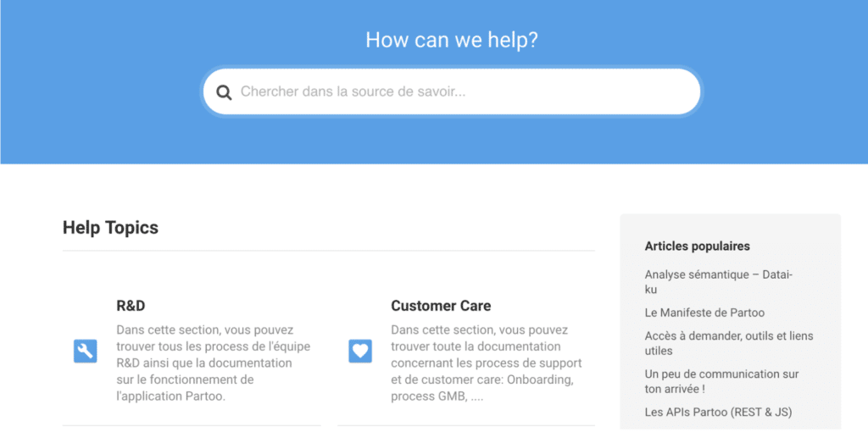Click the R&D section description text
This screenshot has height=443, width=868.
(x=213, y=363)
